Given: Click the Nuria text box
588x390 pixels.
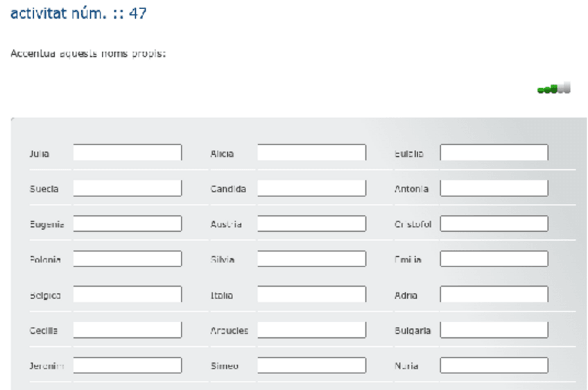Looking at the screenshot, I should coord(494,366).
